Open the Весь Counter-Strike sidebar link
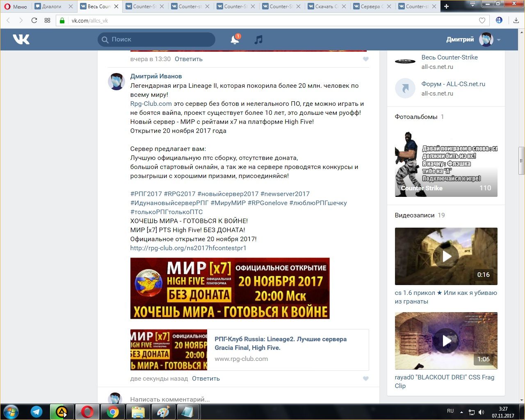Screen dimensions: 525x420 click(x=450, y=57)
